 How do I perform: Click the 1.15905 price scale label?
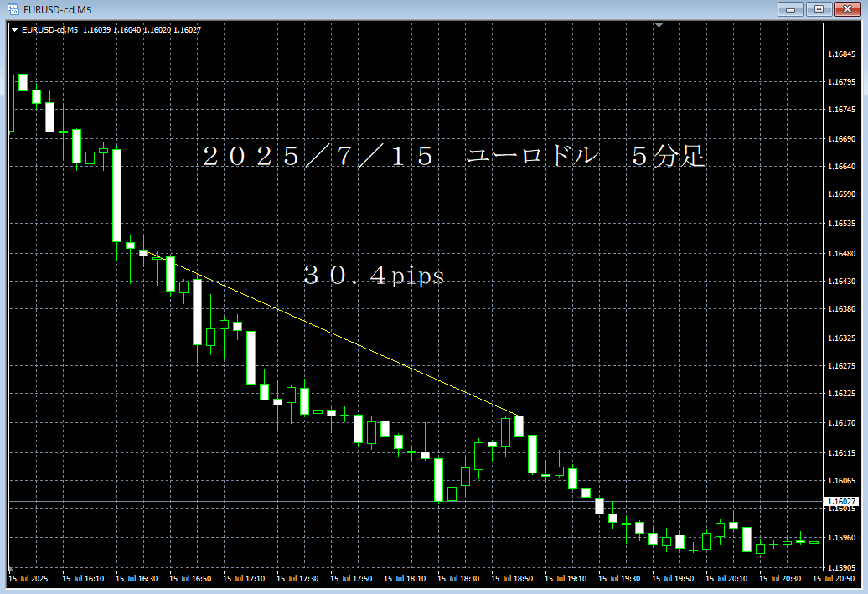(x=840, y=566)
